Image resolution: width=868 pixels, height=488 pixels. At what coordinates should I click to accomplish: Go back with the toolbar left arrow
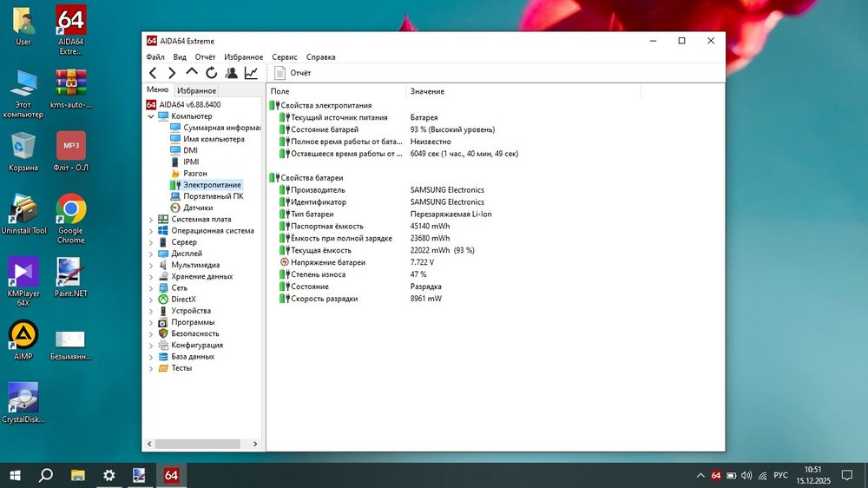point(153,73)
